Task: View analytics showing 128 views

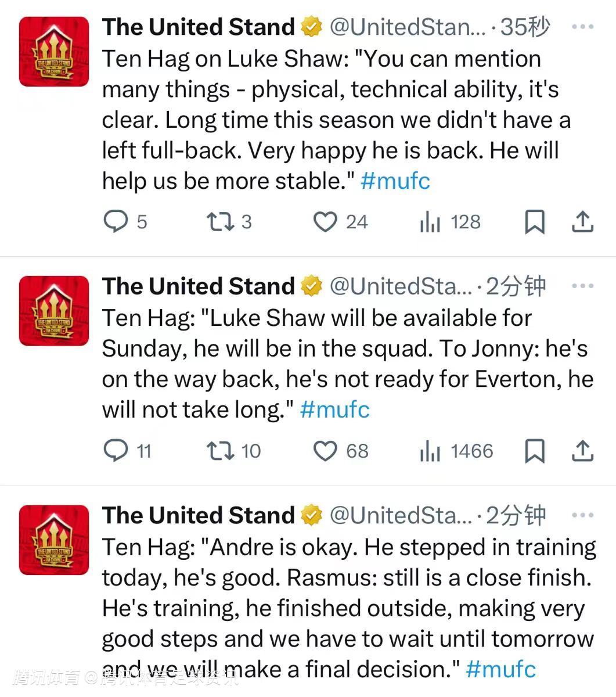Action: click(x=430, y=222)
